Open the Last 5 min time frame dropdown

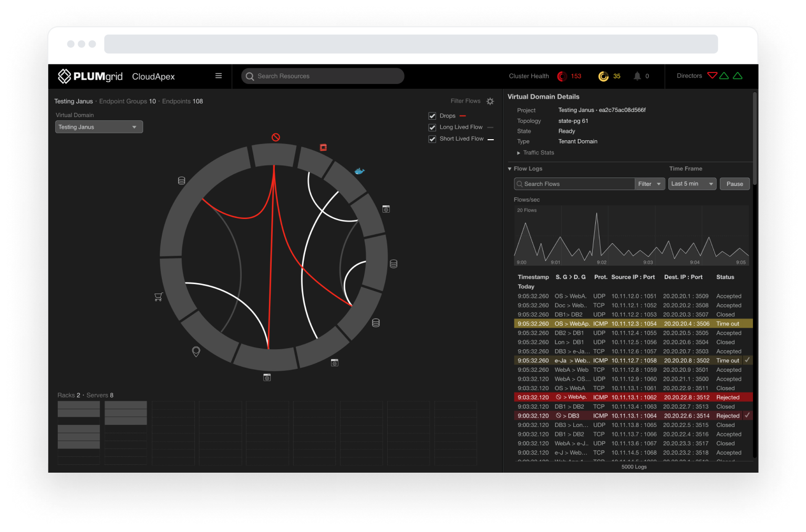tap(692, 184)
